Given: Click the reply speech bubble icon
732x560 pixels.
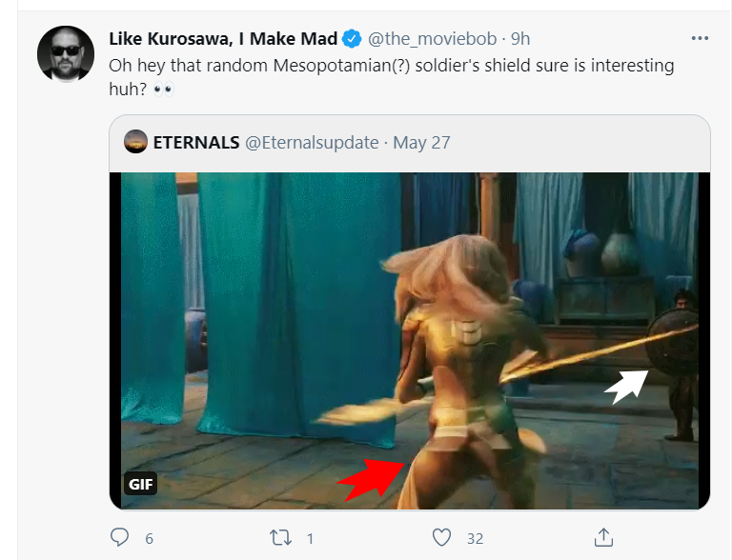Looking at the screenshot, I should coord(119,537).
